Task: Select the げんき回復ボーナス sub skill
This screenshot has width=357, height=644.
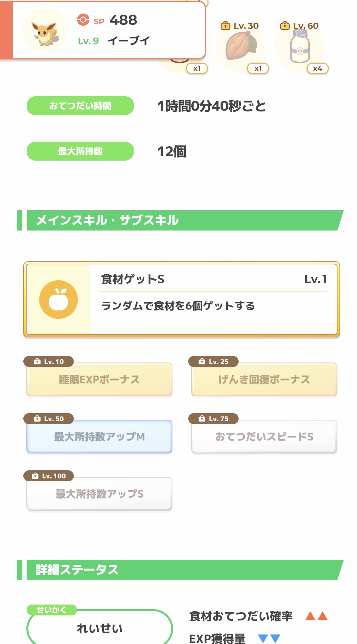Action: click(264, 379)
